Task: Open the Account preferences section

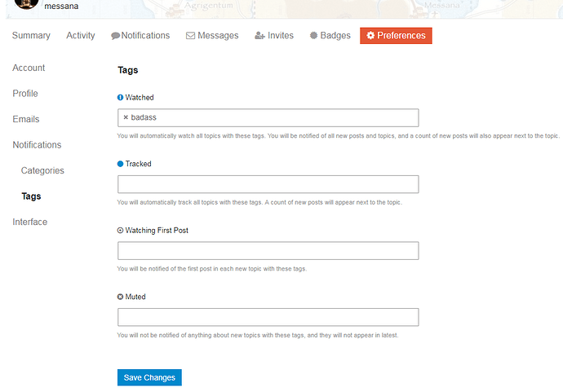Action: 29,68
